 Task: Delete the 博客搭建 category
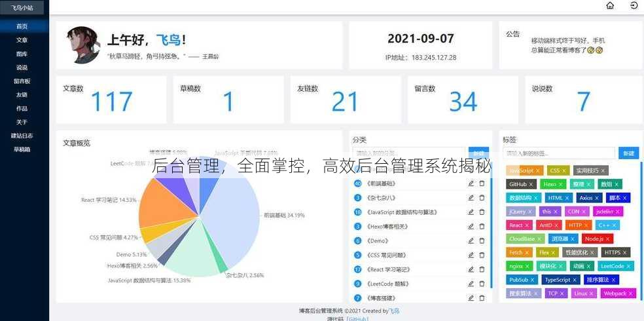(x=482, y=298)
